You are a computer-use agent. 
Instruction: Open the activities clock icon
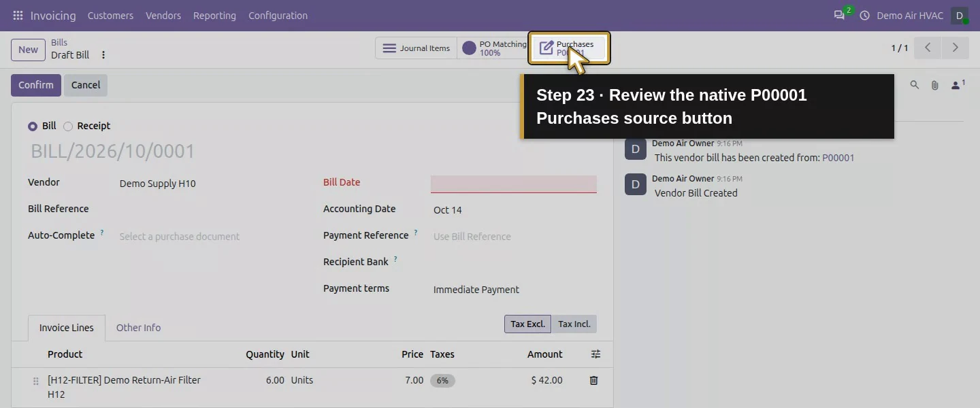pyautogui.click(x=864, y=15)
